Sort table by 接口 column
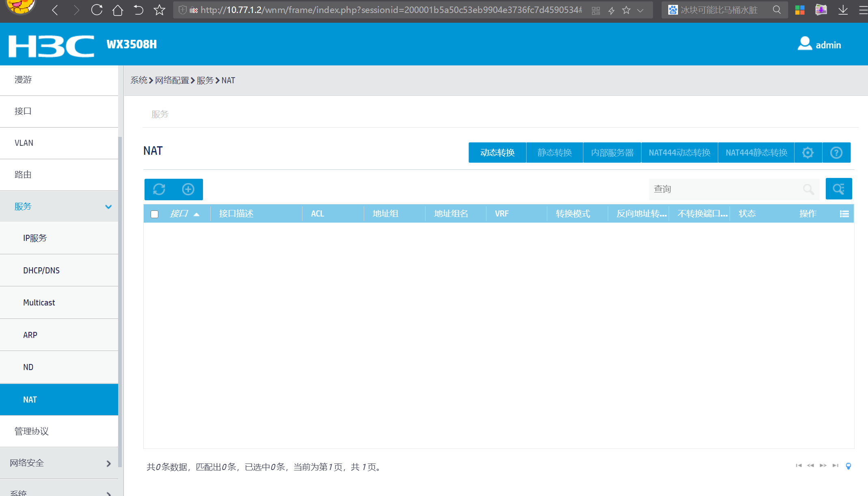The width and height of the screenshot is (868, 496). point(179,214)
